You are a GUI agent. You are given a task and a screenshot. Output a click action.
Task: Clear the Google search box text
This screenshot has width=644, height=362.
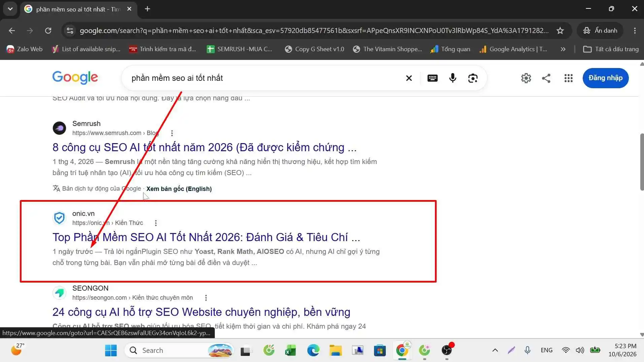tap(409, 78)
